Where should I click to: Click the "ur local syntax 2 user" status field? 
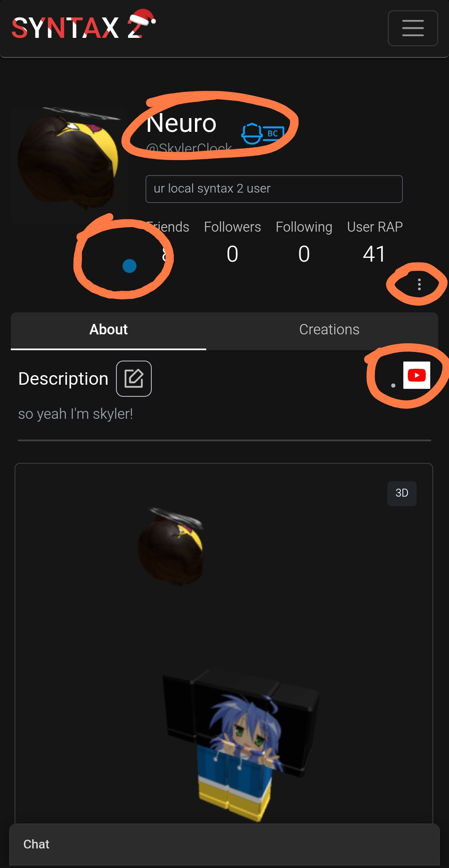pos(274,189)
